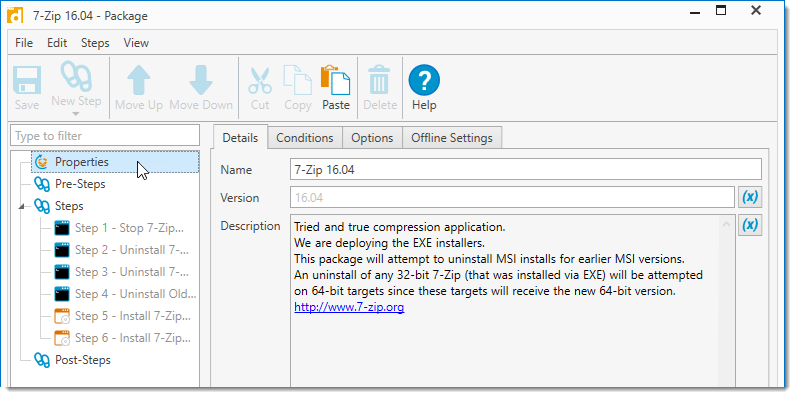Collapse the Steps tree node
795x397 pixels.
coord(22,206)
